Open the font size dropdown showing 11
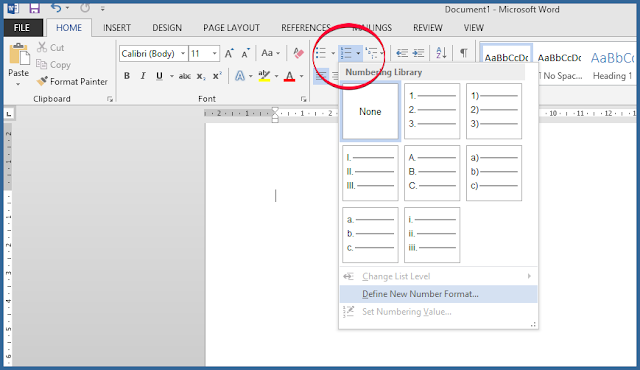 point(214,53)
